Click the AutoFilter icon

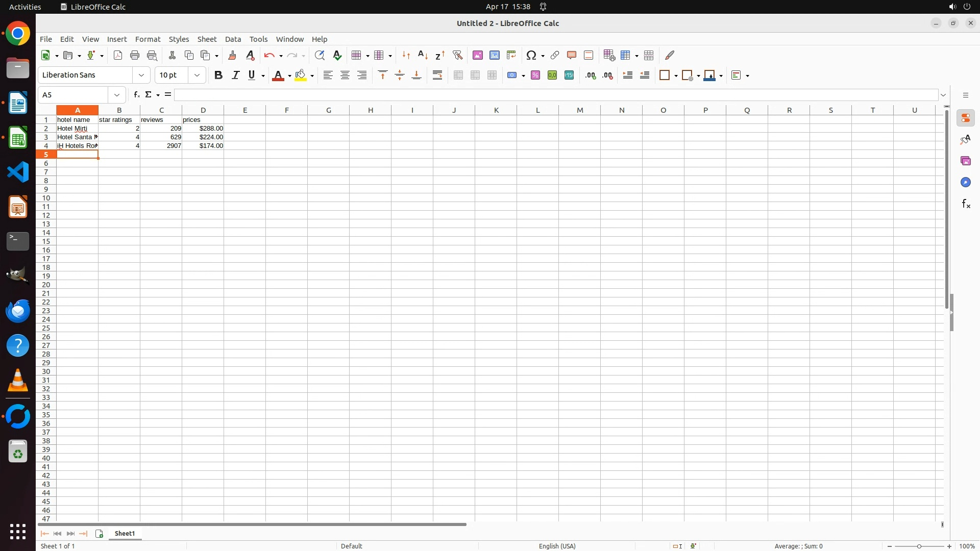pyautogui.click(x=458, y=55)
